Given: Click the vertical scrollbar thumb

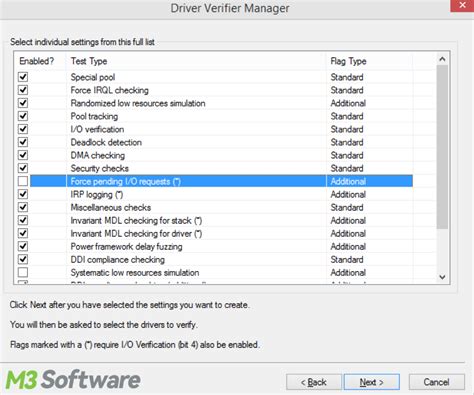Looking at the screenshot, I should point(442,147).
